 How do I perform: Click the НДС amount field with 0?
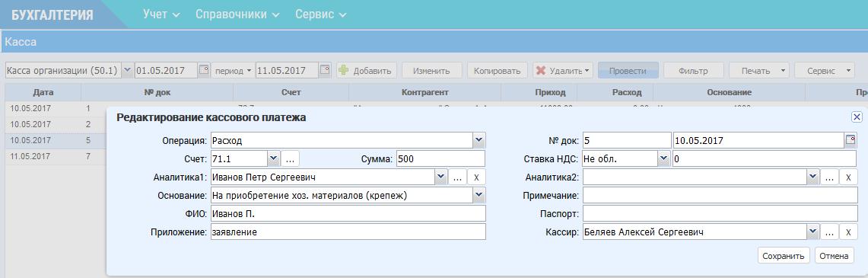coord(765,159)
